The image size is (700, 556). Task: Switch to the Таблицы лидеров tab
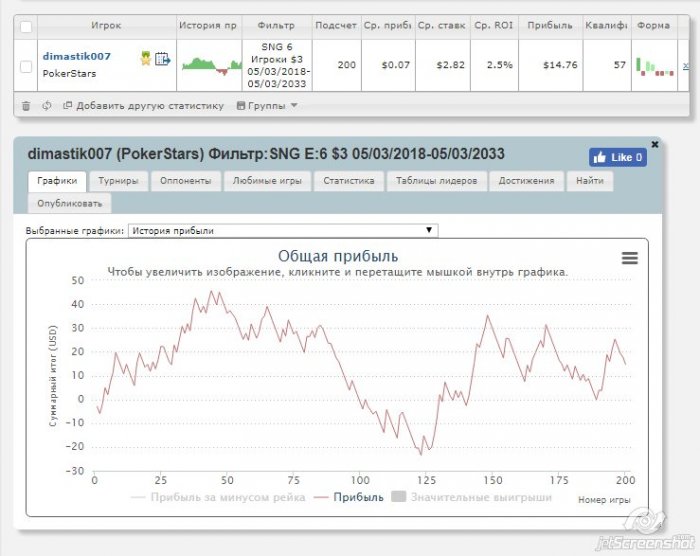click(x=437, y=181)
